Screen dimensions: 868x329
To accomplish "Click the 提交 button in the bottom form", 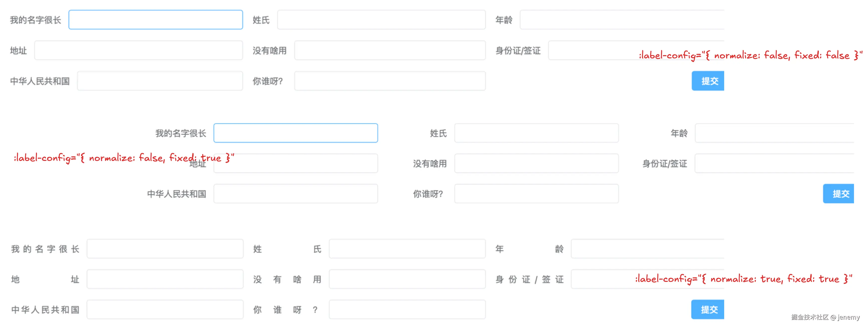I will (x=708, y=309).
